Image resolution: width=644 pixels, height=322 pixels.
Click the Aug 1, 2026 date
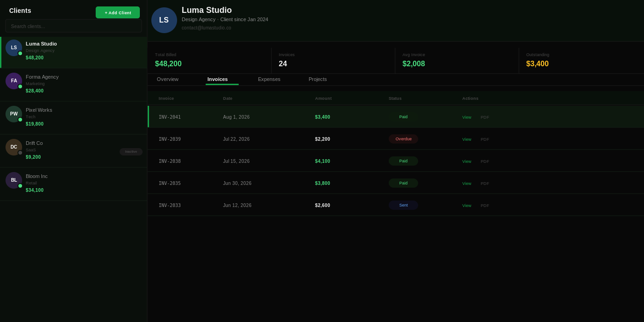pyautogui.click(x=236, y=117)
